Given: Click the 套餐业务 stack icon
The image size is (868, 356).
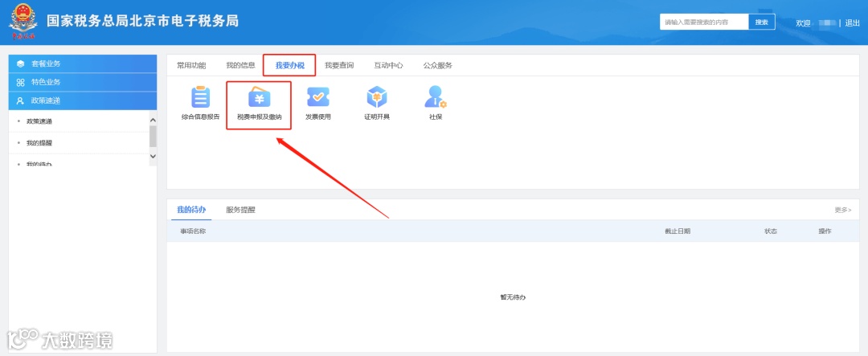Looking at the screenshot, I should 20,63.
